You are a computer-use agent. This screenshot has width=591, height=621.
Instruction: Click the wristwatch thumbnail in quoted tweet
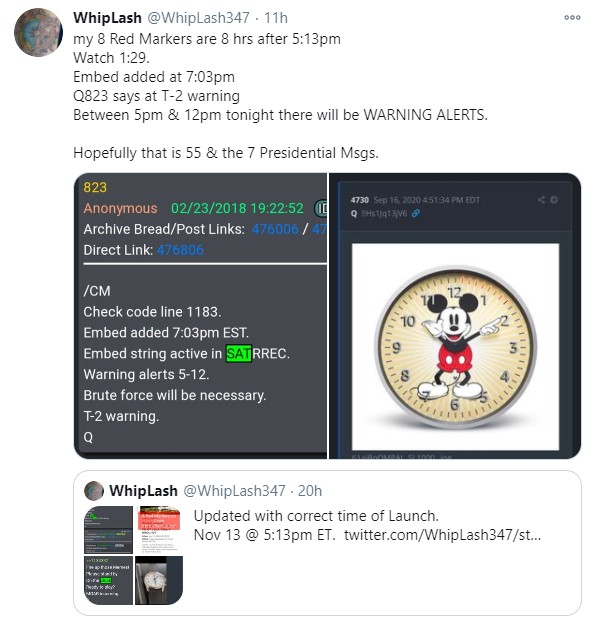(159, 581)
